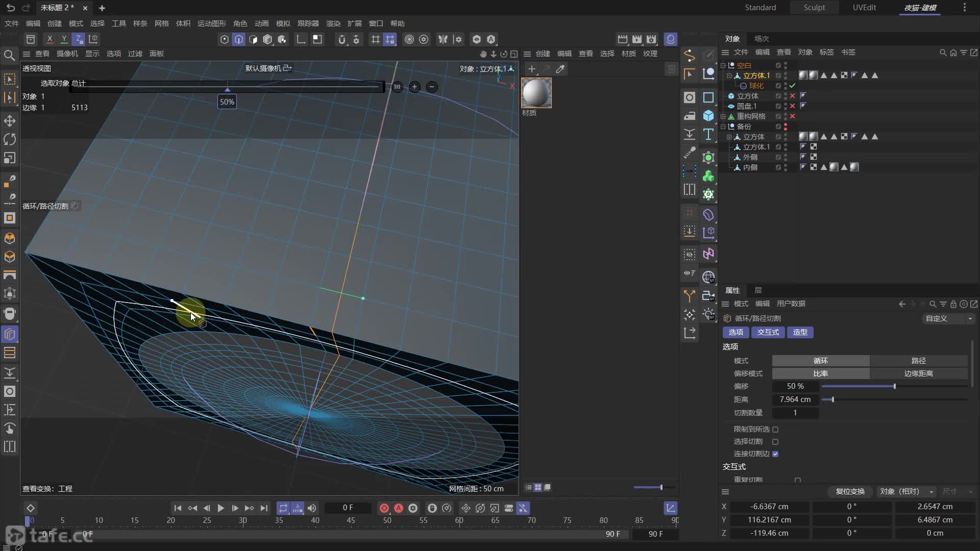Viewport: 980px width, 551px height.
Task: Open the 自定义 preset dropdown
Action: 948,318
